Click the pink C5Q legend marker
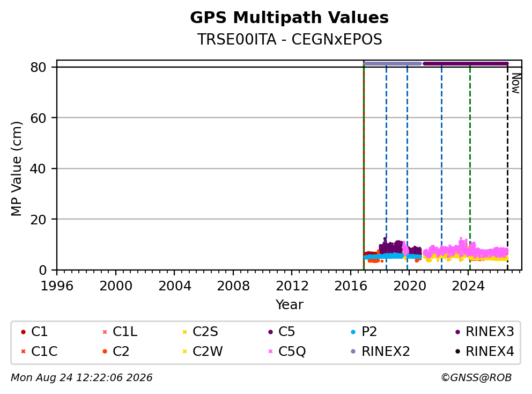 [270, 352]
